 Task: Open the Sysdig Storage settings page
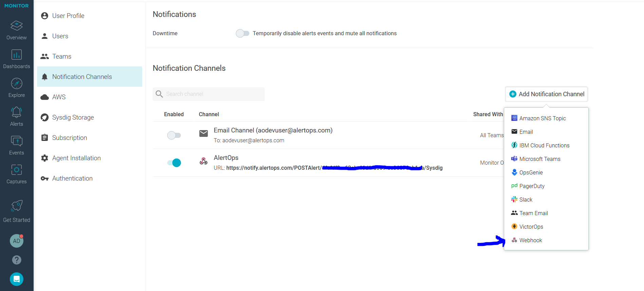click(x=73, y=118)
